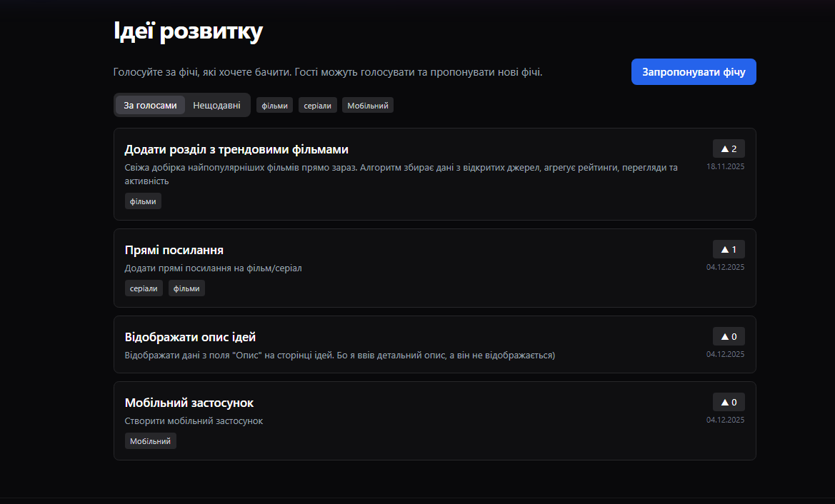This screenshot has height=504, width=835.
Task: Toggle the "фільми" filter beside sorting tabs
Action: (x=274, y=106)
